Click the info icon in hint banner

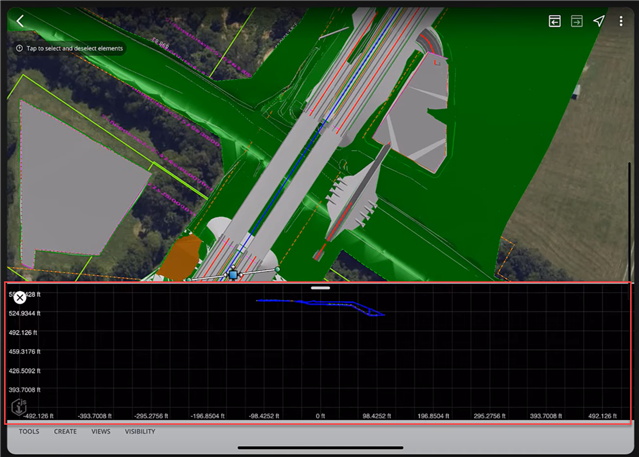click(20, 48)
